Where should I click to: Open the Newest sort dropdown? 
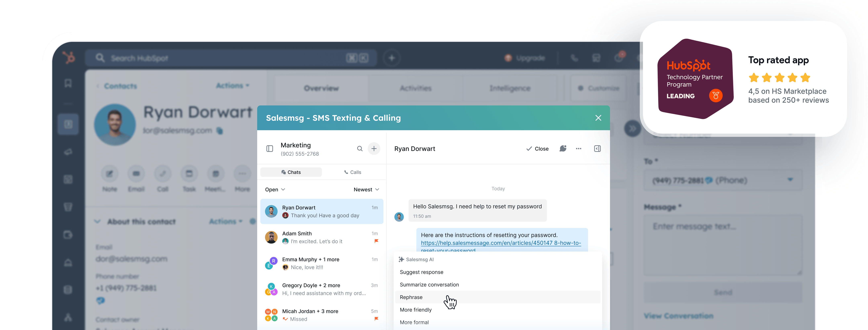pyautogui.click(x=366, y=189)
